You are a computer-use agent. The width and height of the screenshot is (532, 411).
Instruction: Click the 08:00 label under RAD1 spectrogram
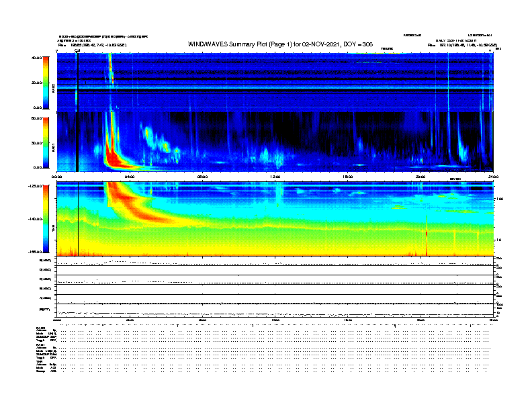coord(202,177)
